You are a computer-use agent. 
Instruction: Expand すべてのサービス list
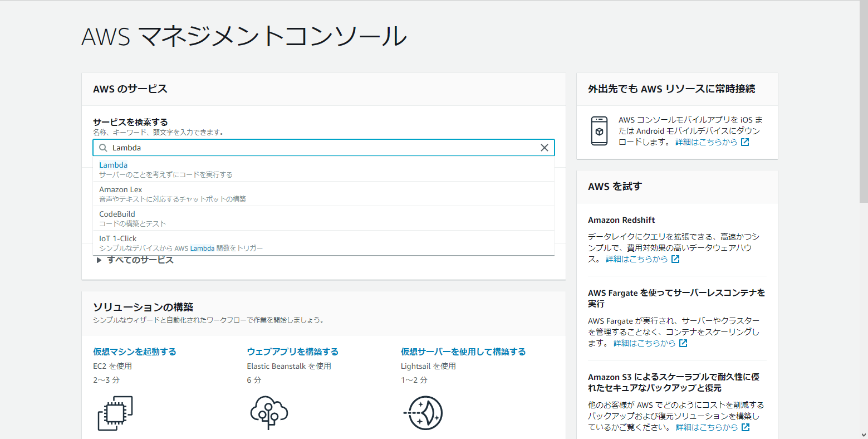coord(135,260)
